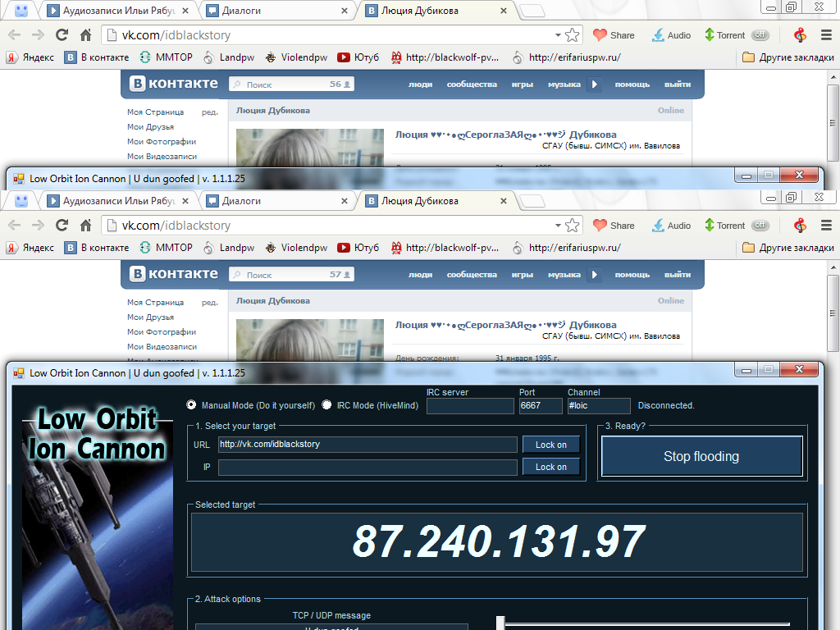Click the back arrow in lower Chrome window

coord(15,226)
